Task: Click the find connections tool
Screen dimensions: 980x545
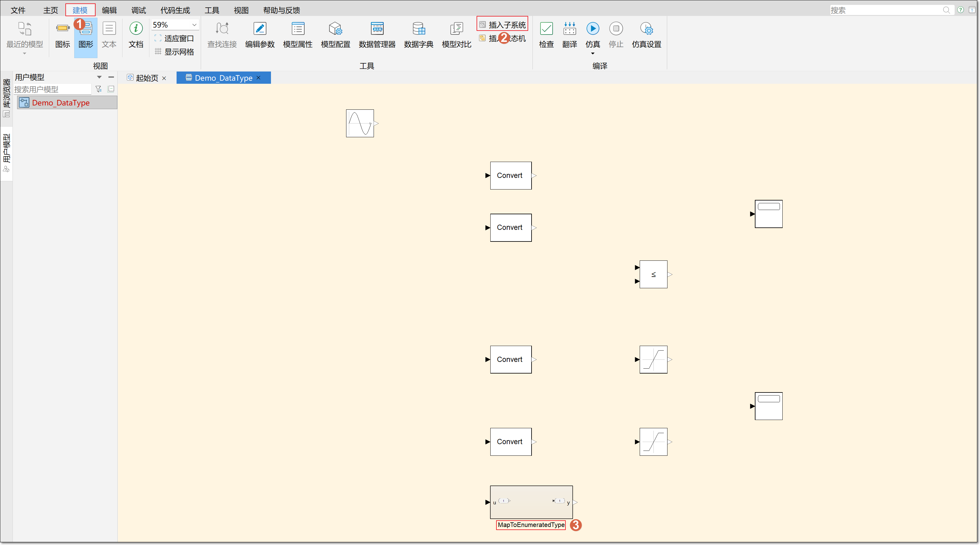Action: pos(222,35)
